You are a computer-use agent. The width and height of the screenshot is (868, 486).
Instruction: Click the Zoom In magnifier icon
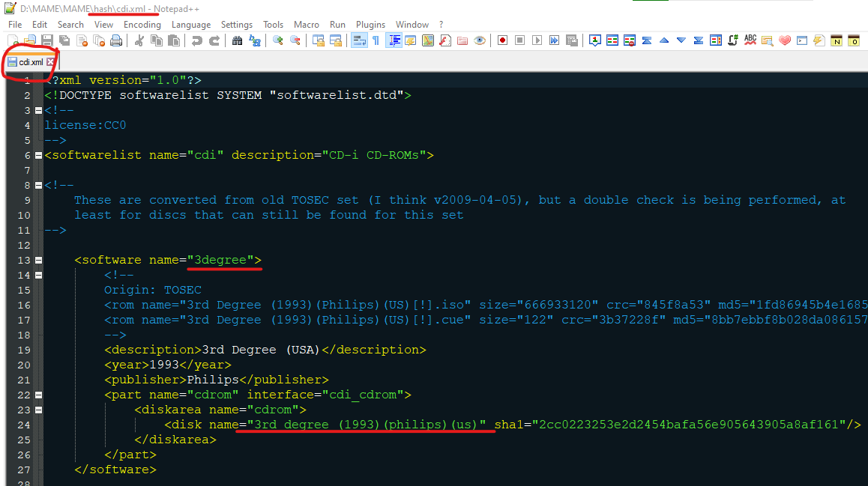click(278, 40)
